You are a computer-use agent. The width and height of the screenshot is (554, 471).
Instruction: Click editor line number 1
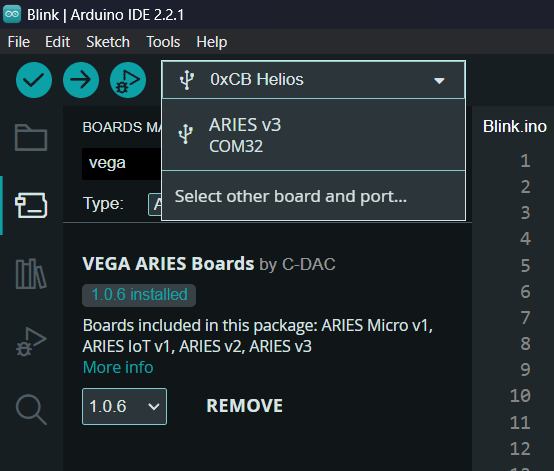click(525, 161)
